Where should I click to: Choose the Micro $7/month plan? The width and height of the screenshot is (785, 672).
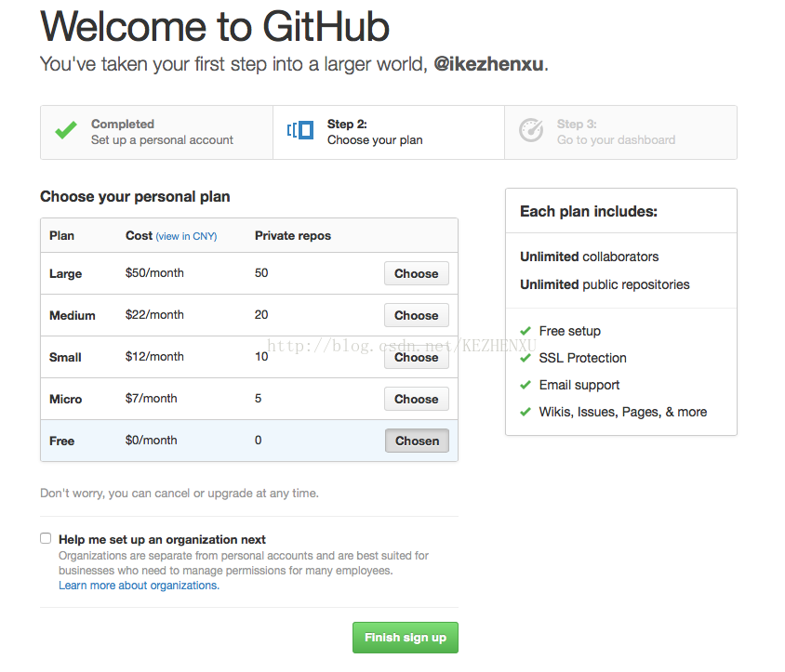tap(417, 399)
